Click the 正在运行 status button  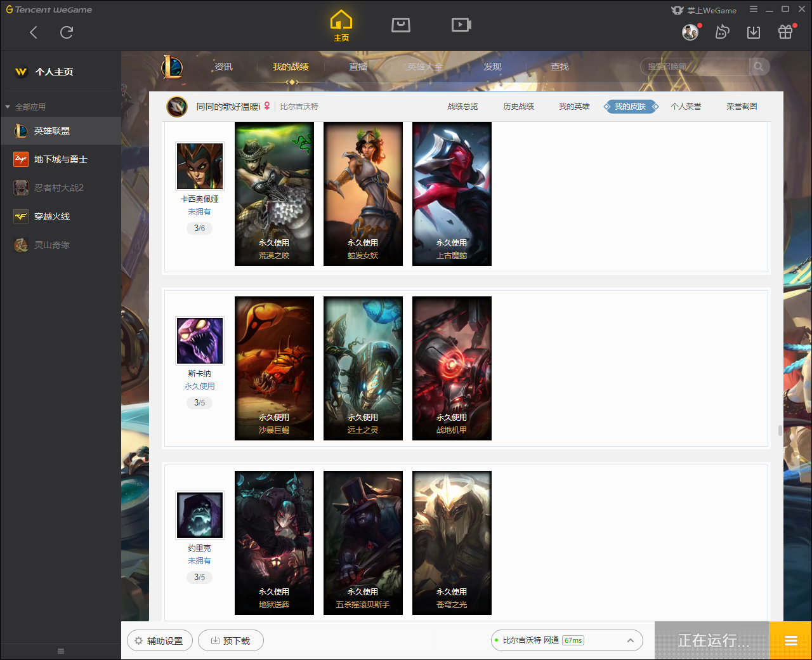coord(712,640)
